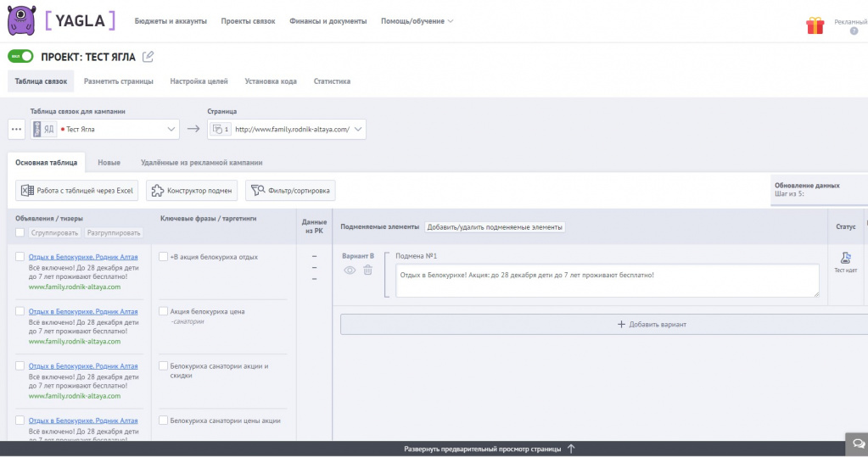Switch to the 'Статистика' tab
868x457 pixels.
(x=332, y=81)
